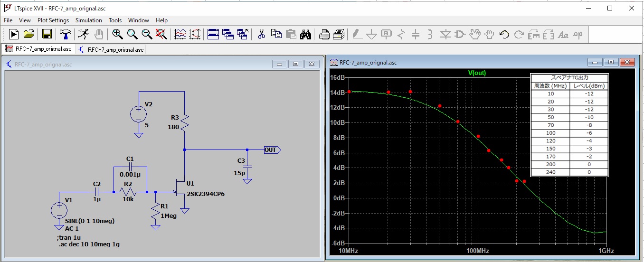
Task: Select the Move open-hand tool
Action: [x=474, y=34]
